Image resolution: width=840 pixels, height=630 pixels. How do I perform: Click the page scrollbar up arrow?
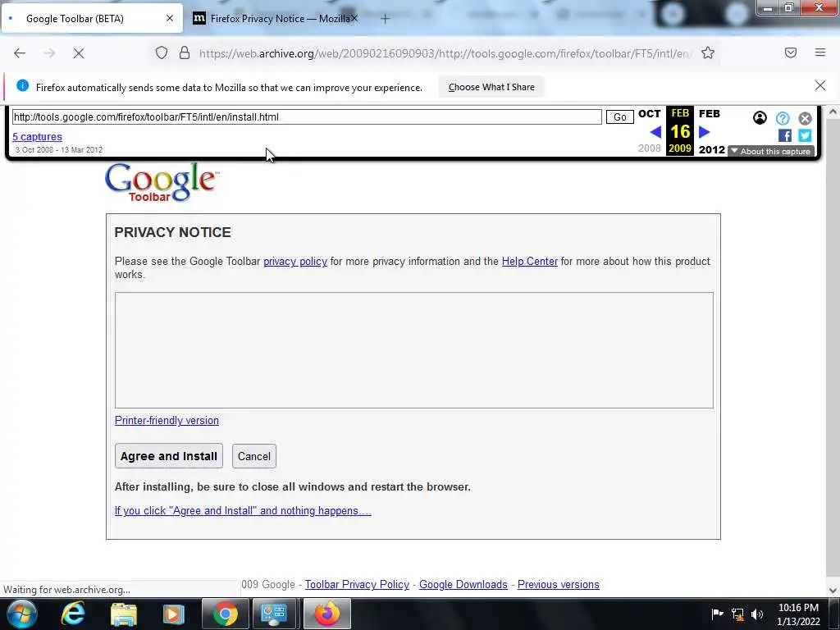(833, 112)
